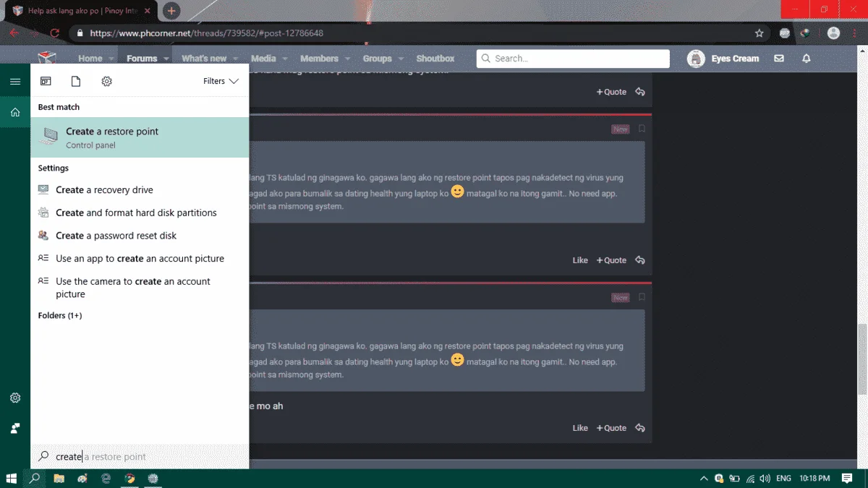Screen dimensions: 868x488
Task: Open the Action Center notifications icon
Action: pyautogui.click(x=847, y=479)
